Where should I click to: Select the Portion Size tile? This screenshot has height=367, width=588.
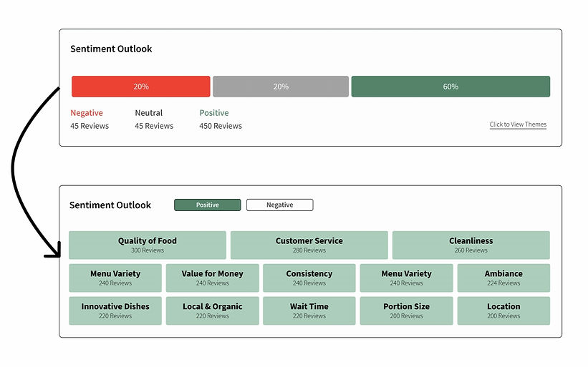[x=406, y=310]
